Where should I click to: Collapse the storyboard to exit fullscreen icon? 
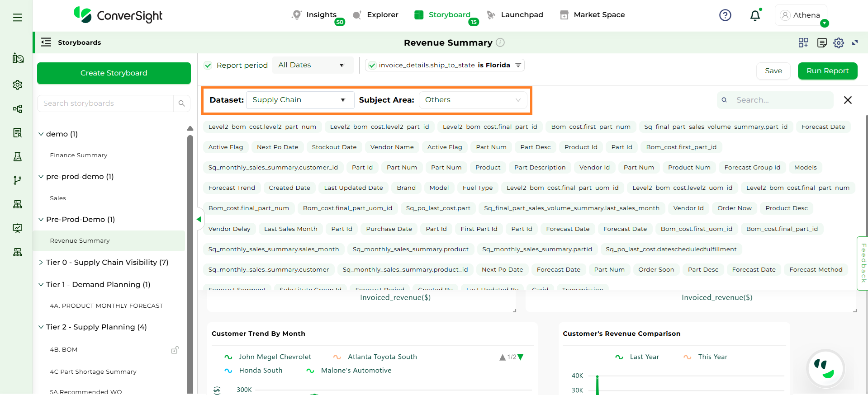coord(855,43)
